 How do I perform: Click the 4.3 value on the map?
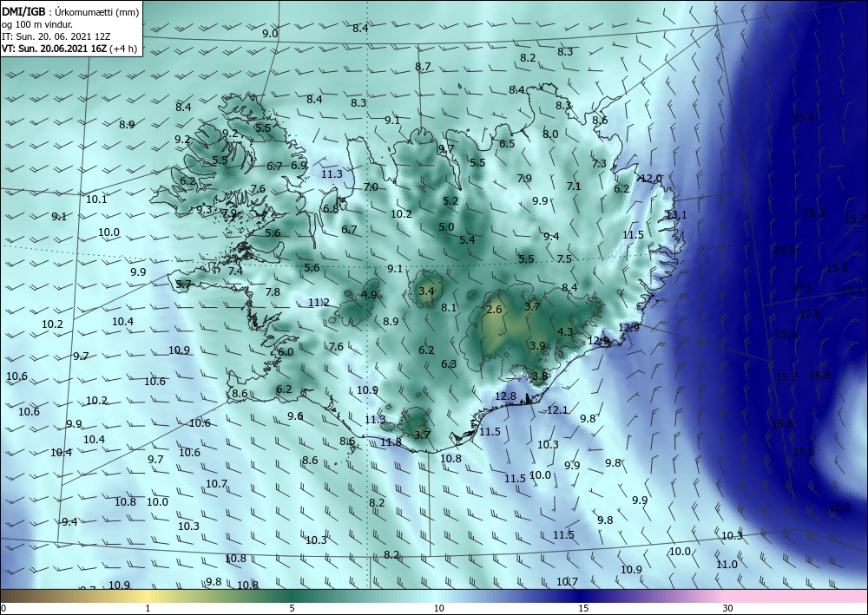(565, 332)
